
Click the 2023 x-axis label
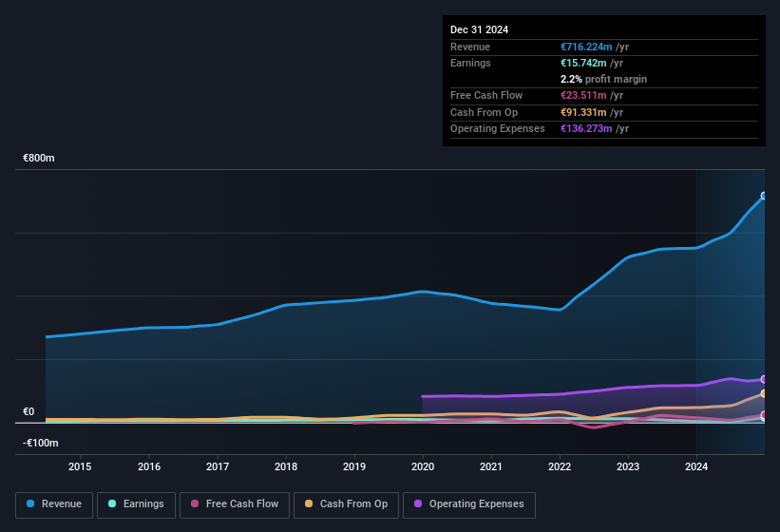coord(628,466)
